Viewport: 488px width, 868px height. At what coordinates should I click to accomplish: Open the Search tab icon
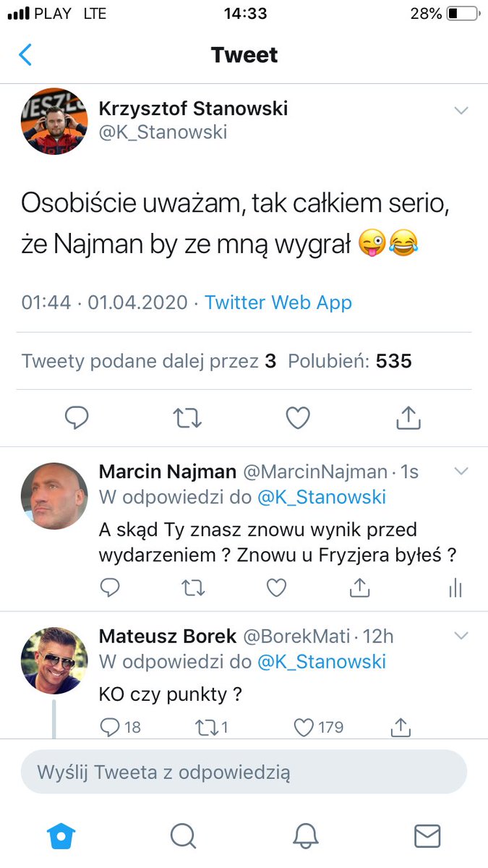click(183, 835)
